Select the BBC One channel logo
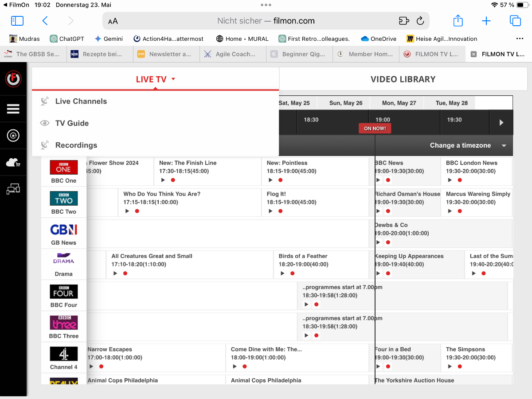Viewport: 532px width, 399px height. click(64, 167)
